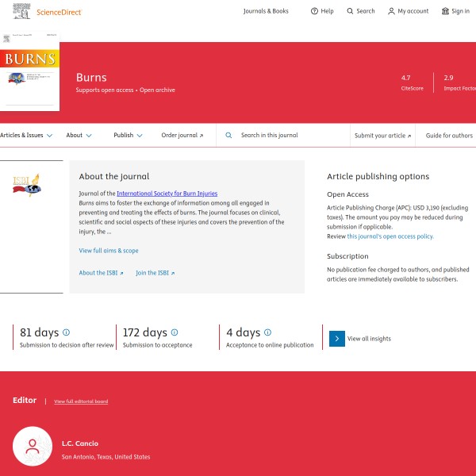476x476 pixels.
Task: Click info icon beside 81 days
Action: click(x=66, y=332)
